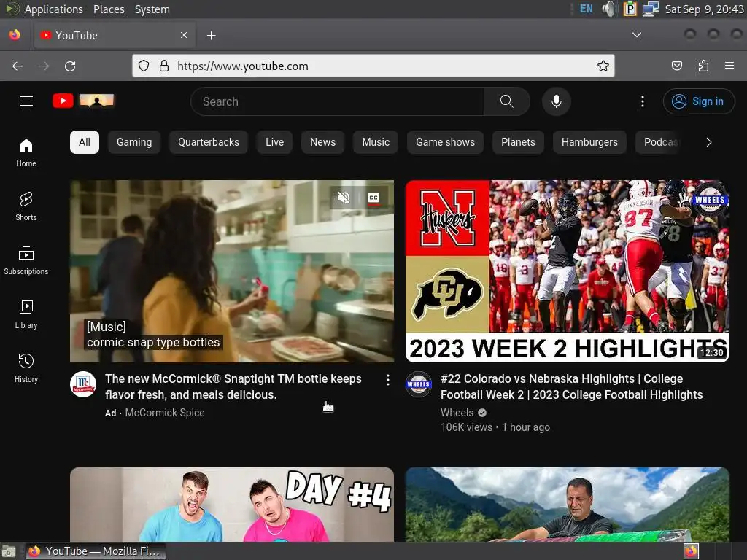Open McCormick ad three-dot options

click(388, 379)
